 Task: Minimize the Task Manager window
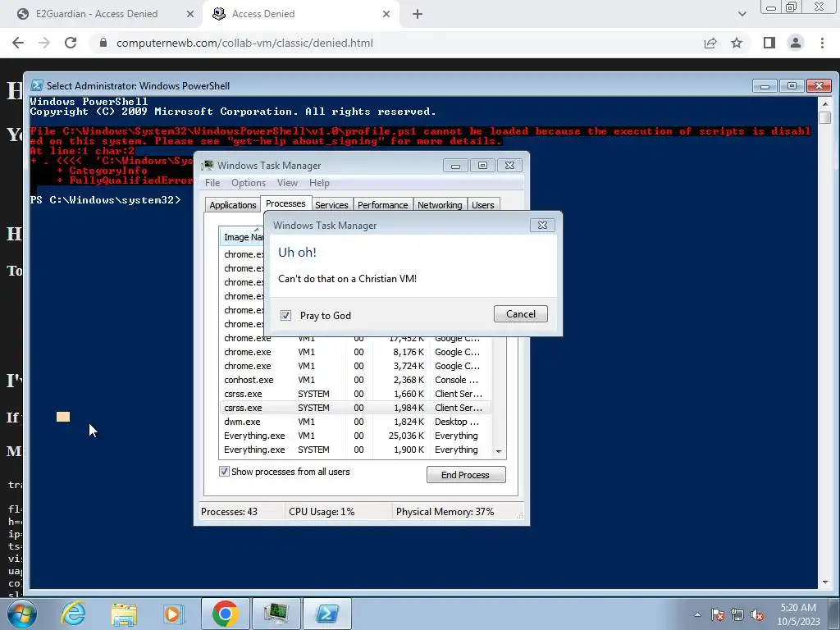click(x=455, y=166)
